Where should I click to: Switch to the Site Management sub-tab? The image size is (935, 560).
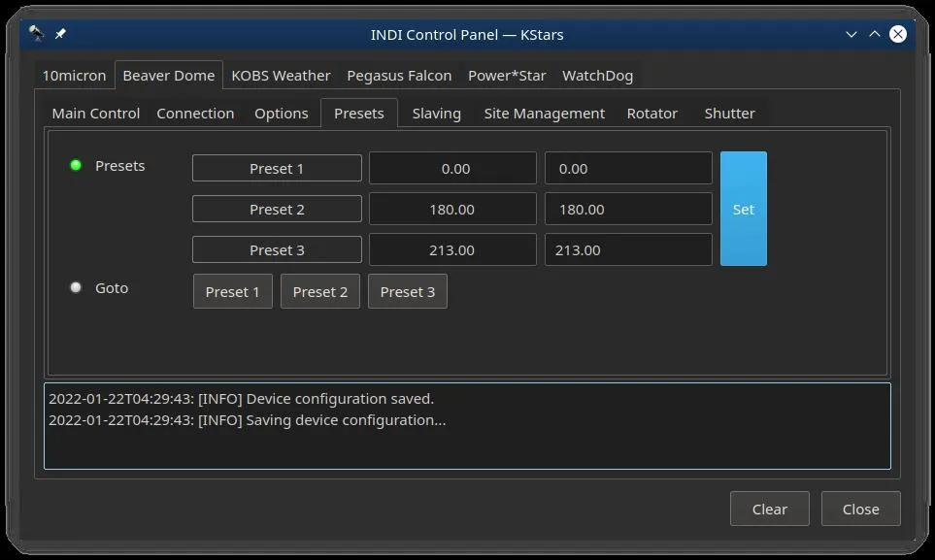pyautogui.click(x=545, y=114)
